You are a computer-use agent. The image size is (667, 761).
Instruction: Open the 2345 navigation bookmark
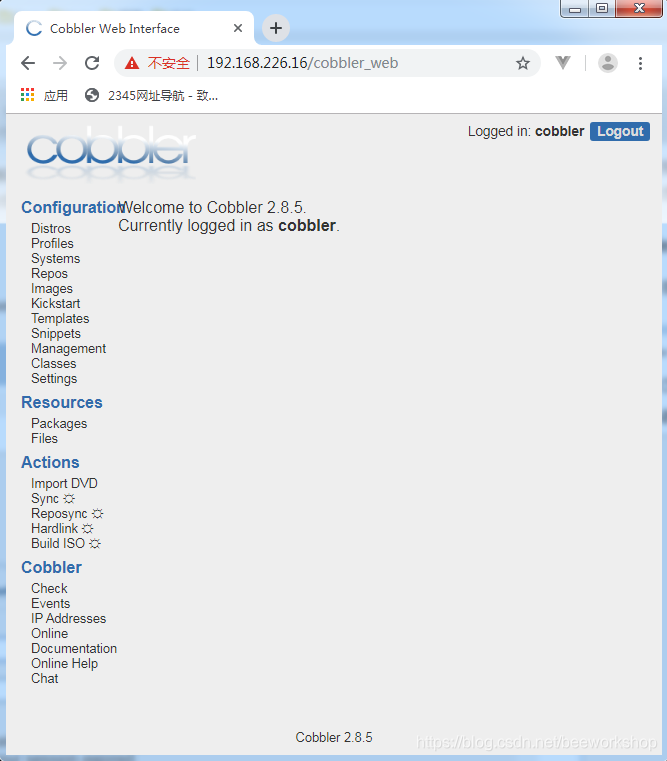click(x=151, y=96)
